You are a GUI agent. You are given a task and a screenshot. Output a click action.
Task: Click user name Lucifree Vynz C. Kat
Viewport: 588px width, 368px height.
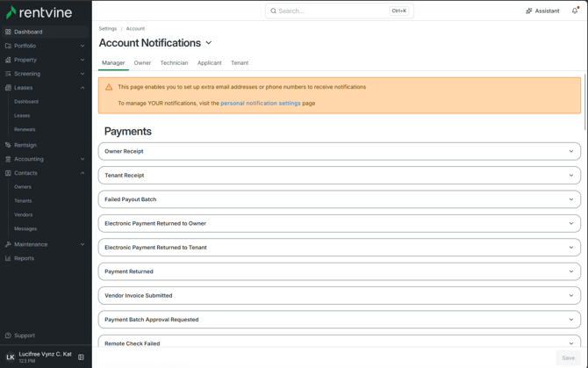45,354
